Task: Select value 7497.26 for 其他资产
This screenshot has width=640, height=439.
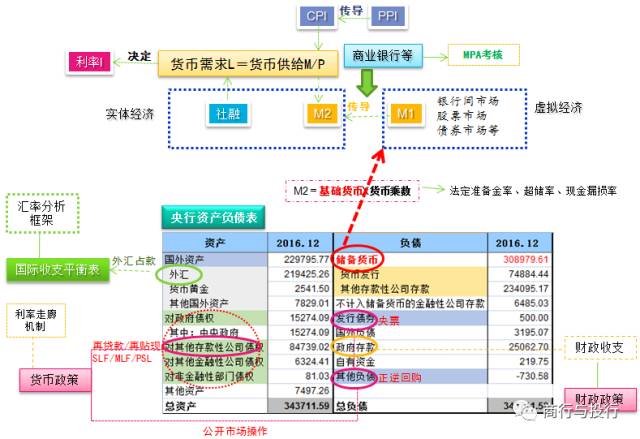Action: (x=312, y=391)
